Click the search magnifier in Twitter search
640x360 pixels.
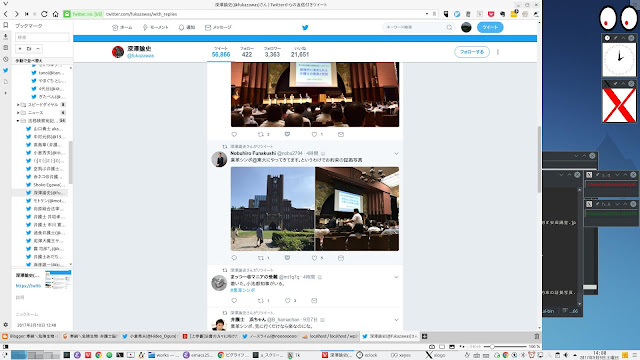[449, 27]
